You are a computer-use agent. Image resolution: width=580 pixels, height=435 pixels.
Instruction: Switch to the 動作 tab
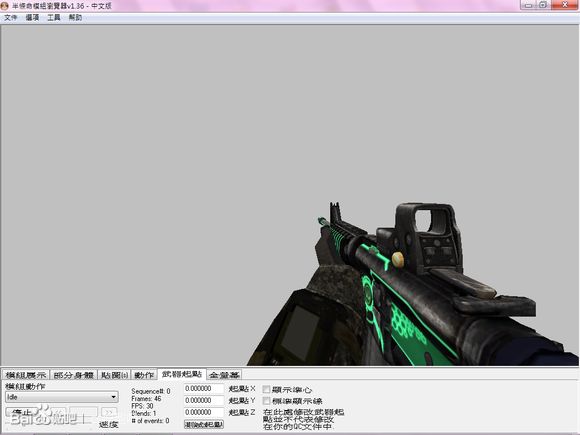click(x=144, y=375)
